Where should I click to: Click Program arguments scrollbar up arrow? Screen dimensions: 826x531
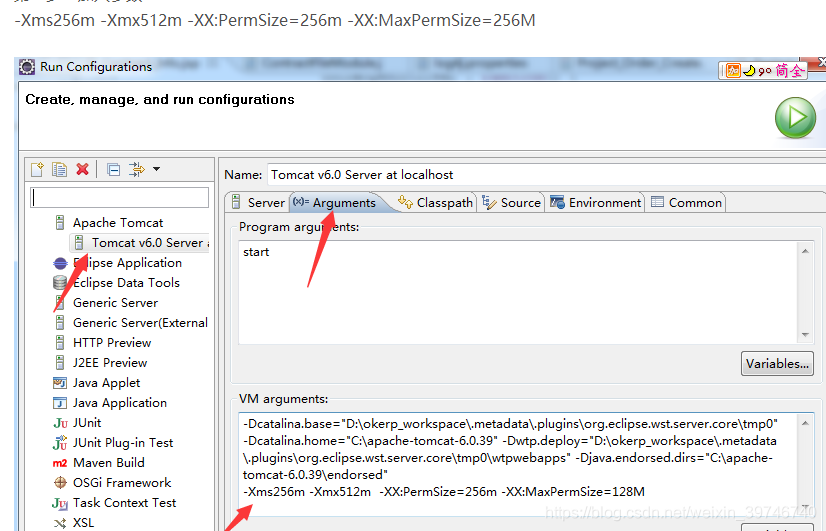pyautogui.click(x=805, y=251)
